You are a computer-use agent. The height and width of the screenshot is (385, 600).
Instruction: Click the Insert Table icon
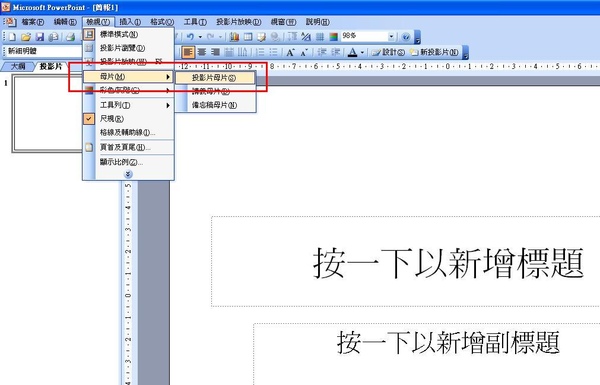[248, 37]
